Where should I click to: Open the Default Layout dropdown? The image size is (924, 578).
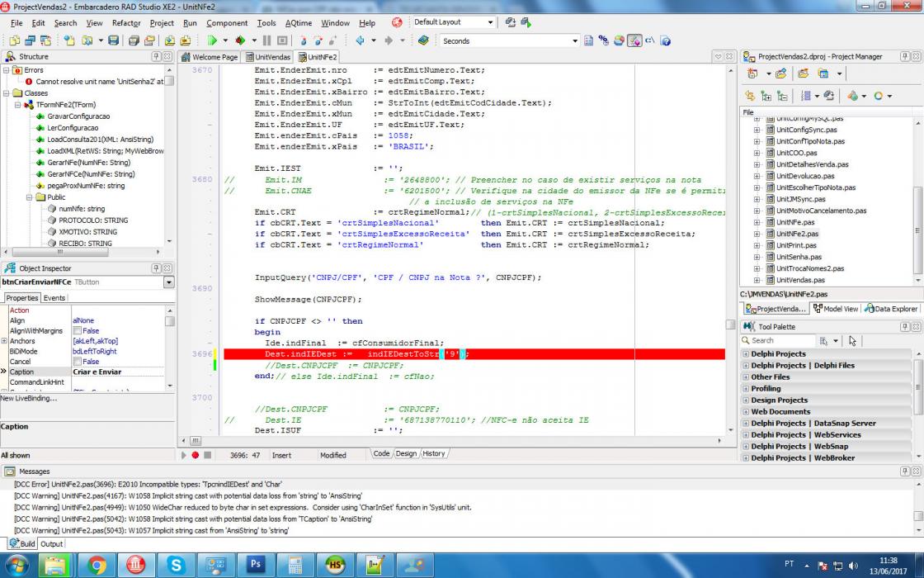[x=490, y=22]
